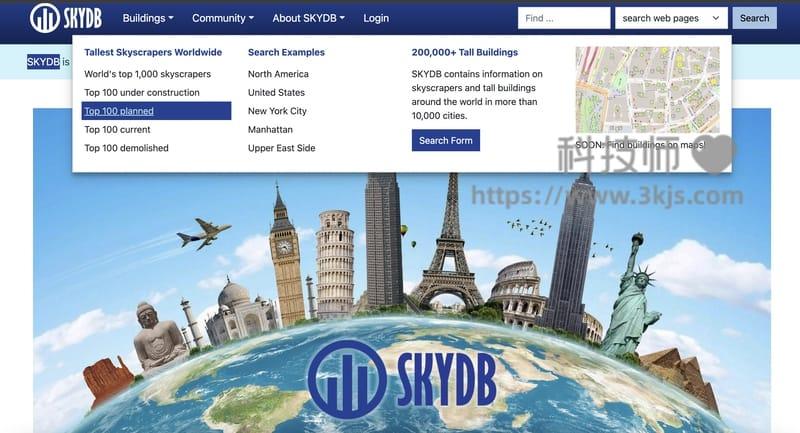Viewport: 800px width, 433px height.
Task: Click the Search Form button
Action: pyautogui.click(x=446, y=140)
